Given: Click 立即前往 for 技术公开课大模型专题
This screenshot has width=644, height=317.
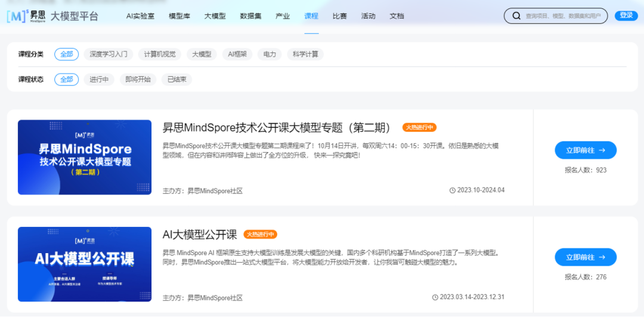Looking at the screenshot, I should click(x=585, y=150).
